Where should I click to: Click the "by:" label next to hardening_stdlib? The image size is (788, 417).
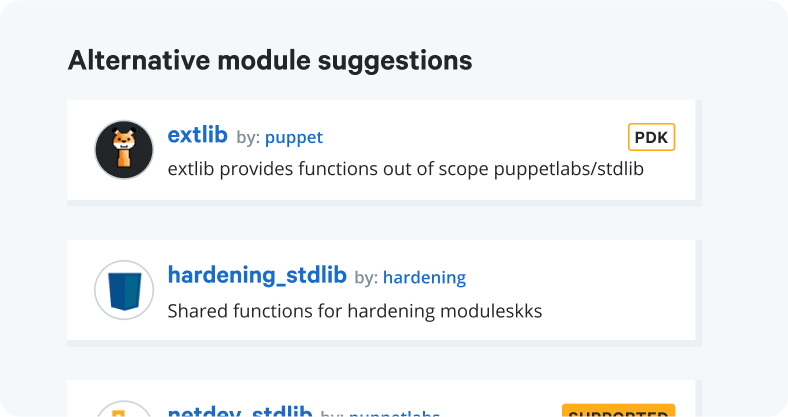click(366, 277)
